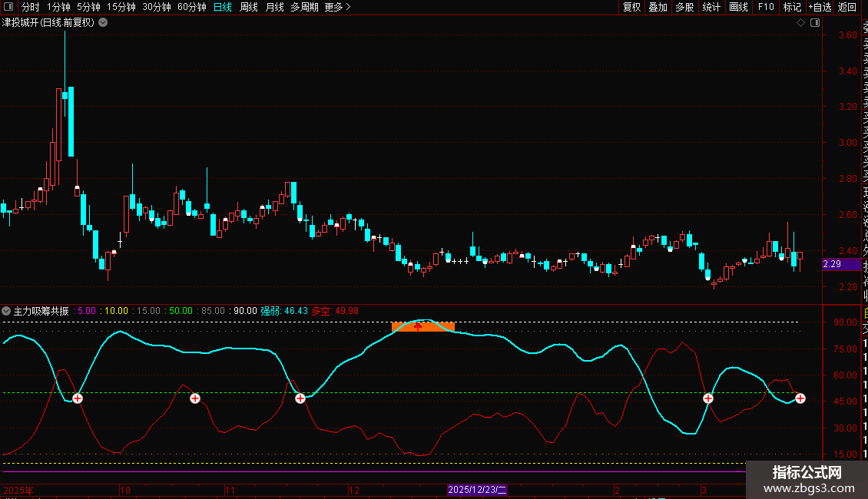Viewport: 868px width, 499px height.
Task: Click the 返回 back button
Action: point(847,8)
